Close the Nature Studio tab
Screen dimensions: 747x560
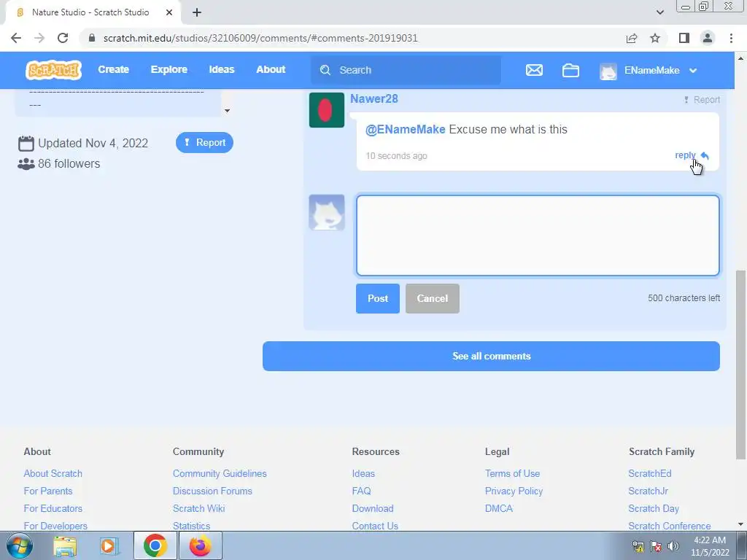point(169,12)
